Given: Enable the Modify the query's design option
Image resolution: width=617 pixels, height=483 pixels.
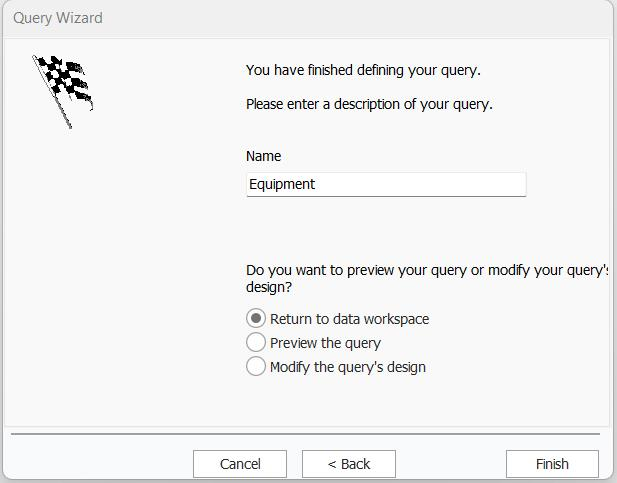Looking at the screenshot, I should click(256, 367).
